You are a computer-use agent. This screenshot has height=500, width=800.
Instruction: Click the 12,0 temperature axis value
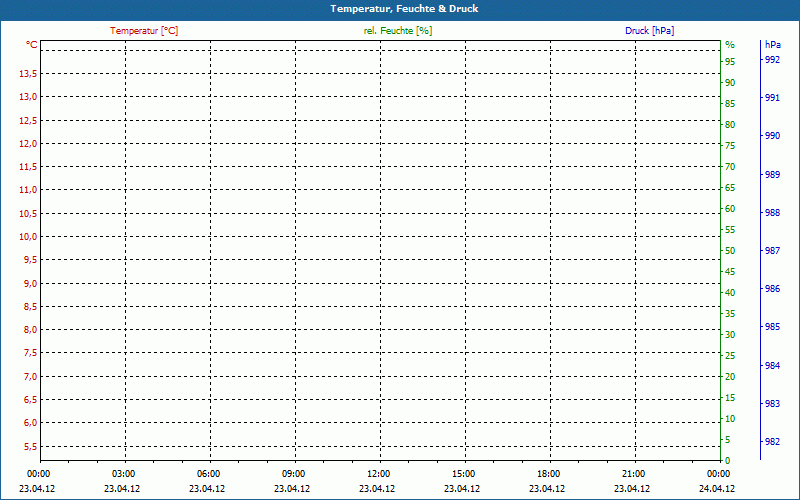[x=28, y=144]
